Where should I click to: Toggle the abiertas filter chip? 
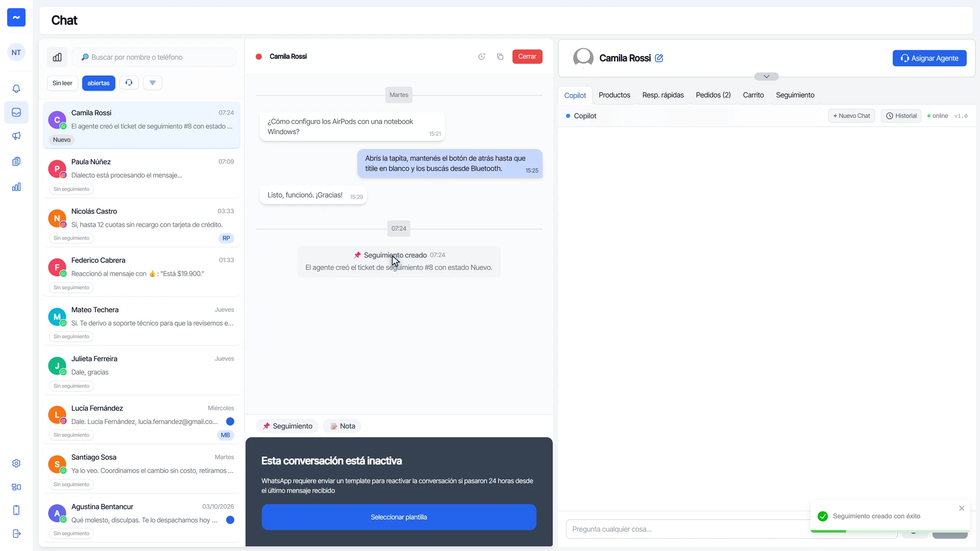pyautogui.click(x=99, y=83)
